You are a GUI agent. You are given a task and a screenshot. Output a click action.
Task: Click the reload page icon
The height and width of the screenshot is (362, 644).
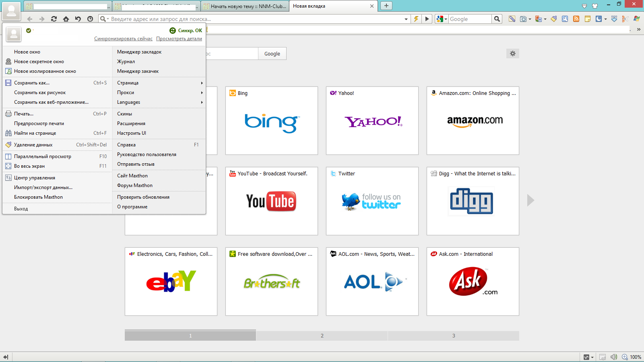click(54, 19)
